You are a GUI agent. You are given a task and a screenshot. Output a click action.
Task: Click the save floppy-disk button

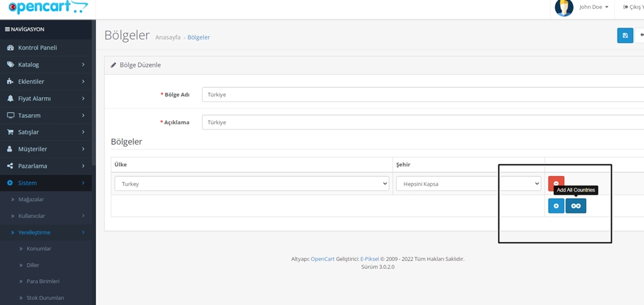click(x=625, y=35)
